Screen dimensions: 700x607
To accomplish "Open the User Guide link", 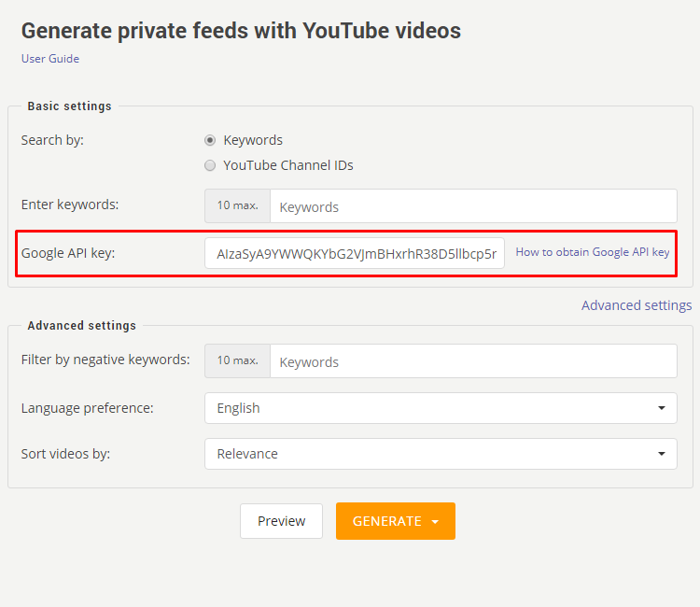I will point(50,59).
